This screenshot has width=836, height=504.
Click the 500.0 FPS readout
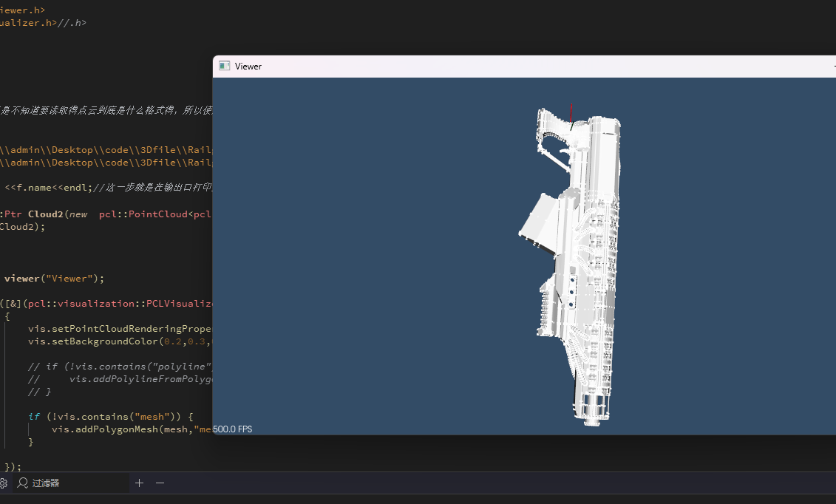tap(232, 429)
